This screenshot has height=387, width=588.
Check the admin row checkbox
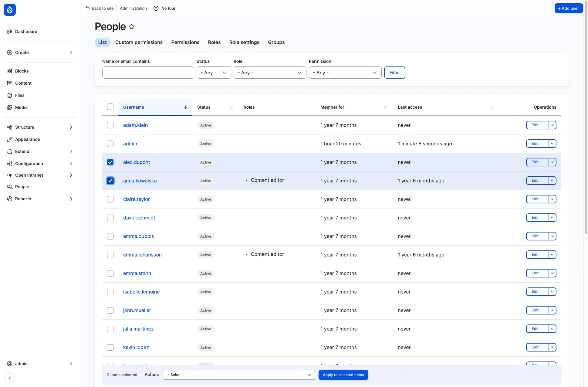click(110, 144)
